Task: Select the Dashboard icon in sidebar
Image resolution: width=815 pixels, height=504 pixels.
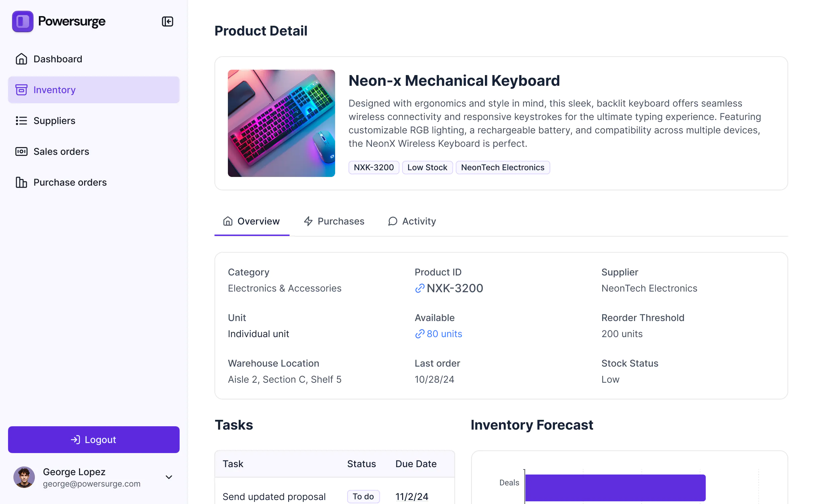Action: [x=21, y=59]
